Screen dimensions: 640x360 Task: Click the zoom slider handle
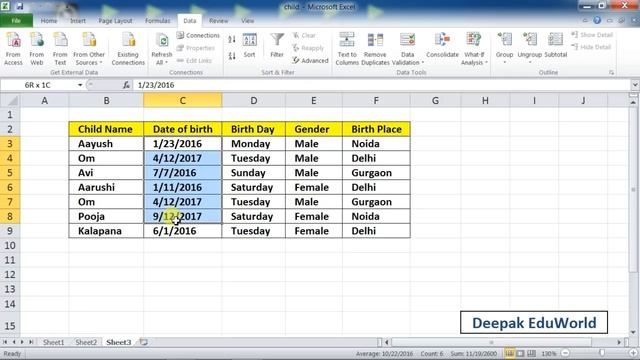[602, 353]
